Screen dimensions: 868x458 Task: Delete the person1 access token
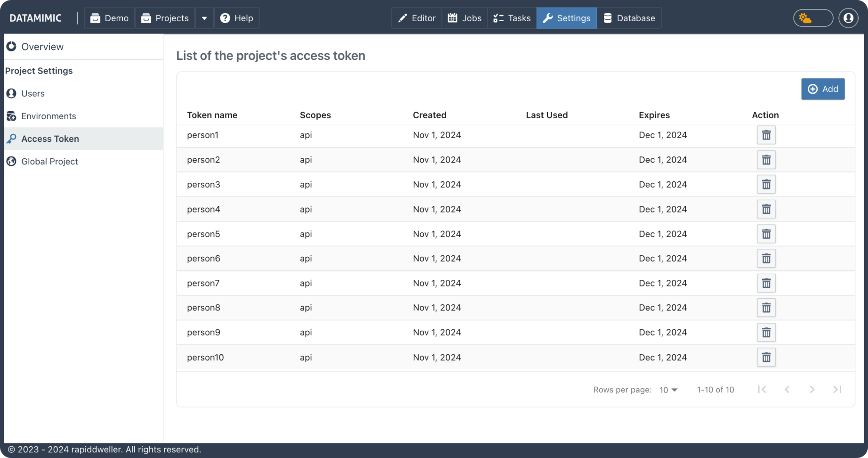coord(766,135)
